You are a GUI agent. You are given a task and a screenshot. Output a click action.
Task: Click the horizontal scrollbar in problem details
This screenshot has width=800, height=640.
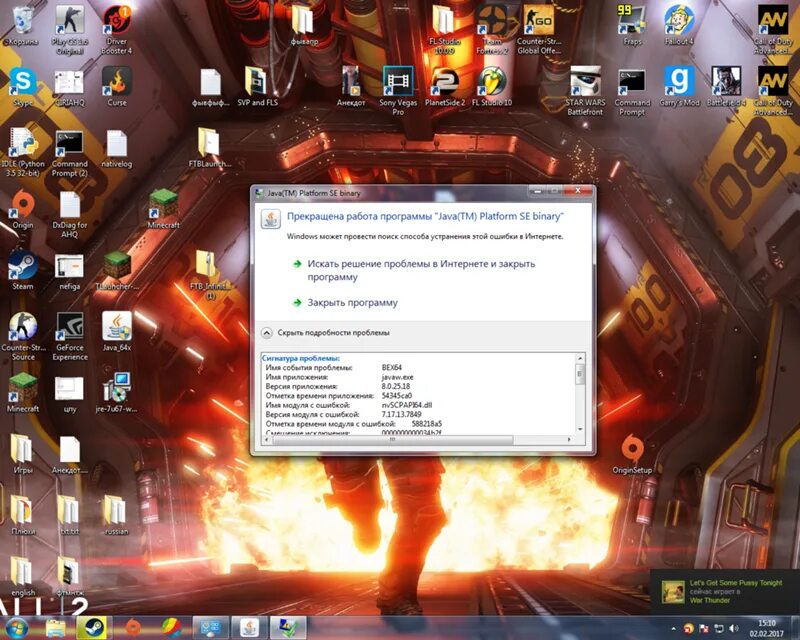[393, 439]
